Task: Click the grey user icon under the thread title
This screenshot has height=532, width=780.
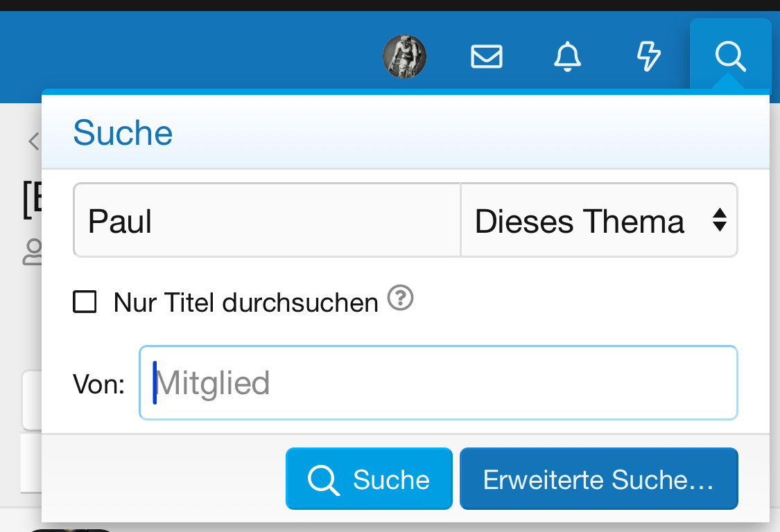Action: (32, 253)
